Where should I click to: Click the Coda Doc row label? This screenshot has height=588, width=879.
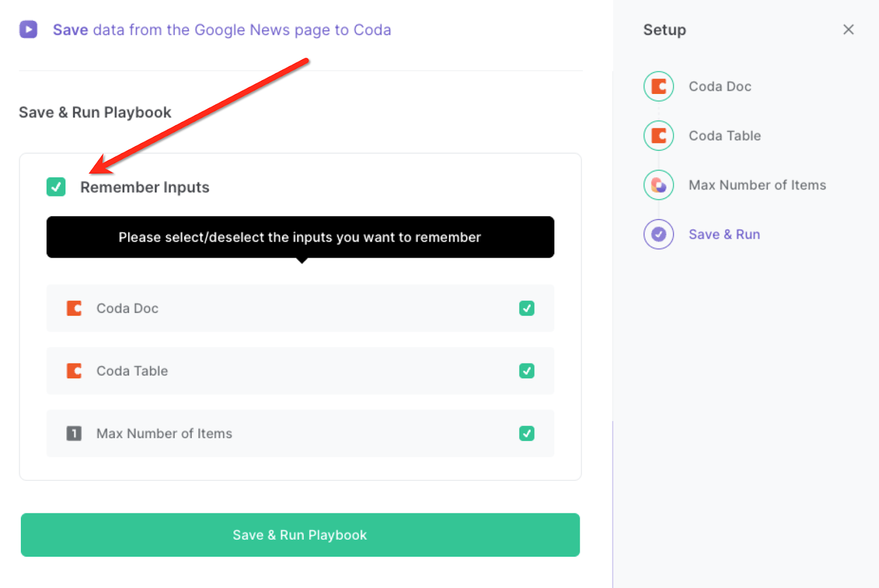pos(127,309)
